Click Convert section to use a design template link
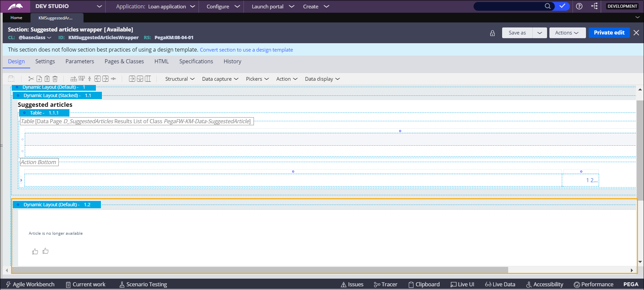 246,50
